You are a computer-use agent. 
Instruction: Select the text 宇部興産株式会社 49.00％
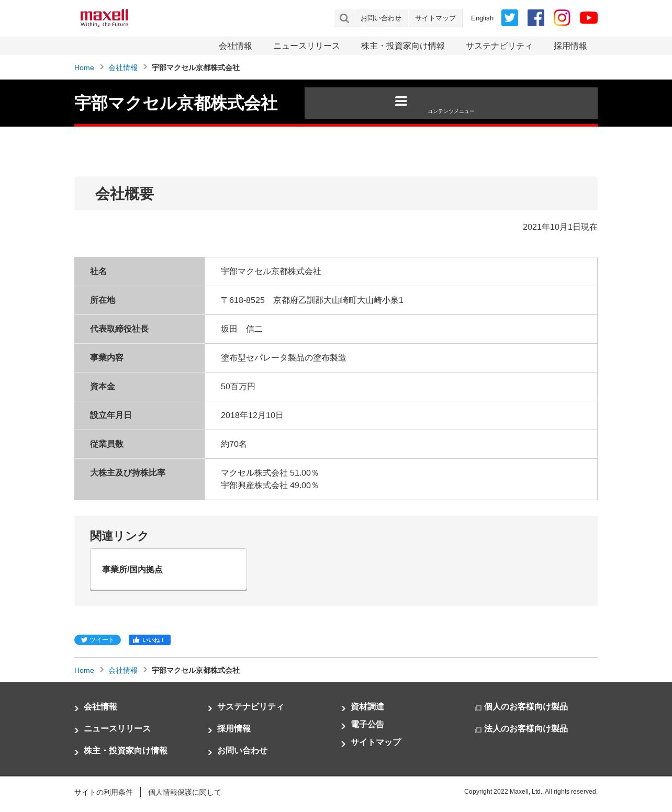coord(270,486)
